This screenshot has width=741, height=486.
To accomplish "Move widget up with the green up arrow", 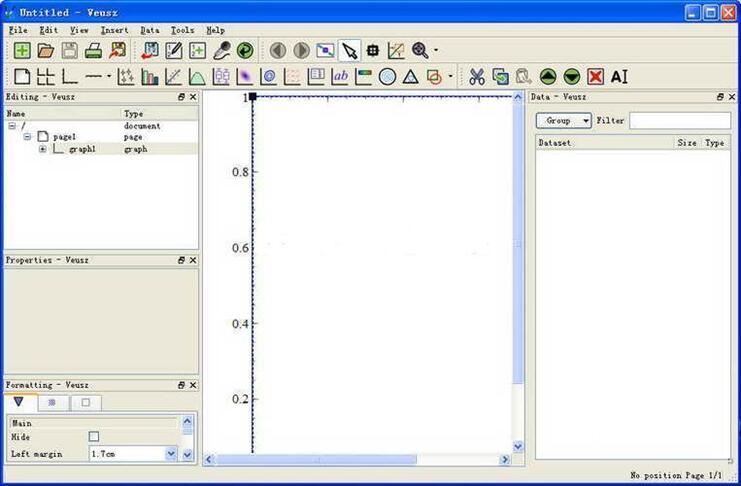I will tap(548, 77).
